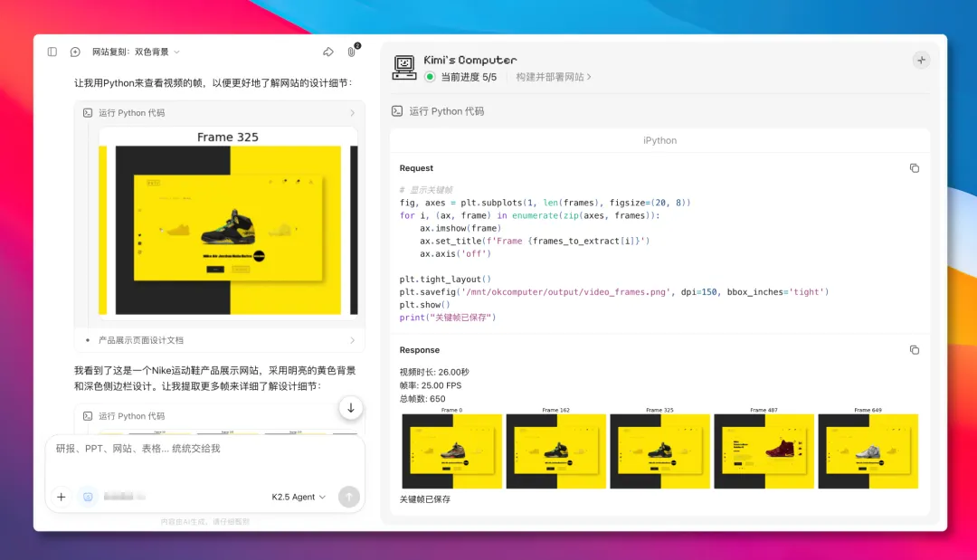Toggle the left sidebar panel icon

pyautogui.click(x=52, y=52)
